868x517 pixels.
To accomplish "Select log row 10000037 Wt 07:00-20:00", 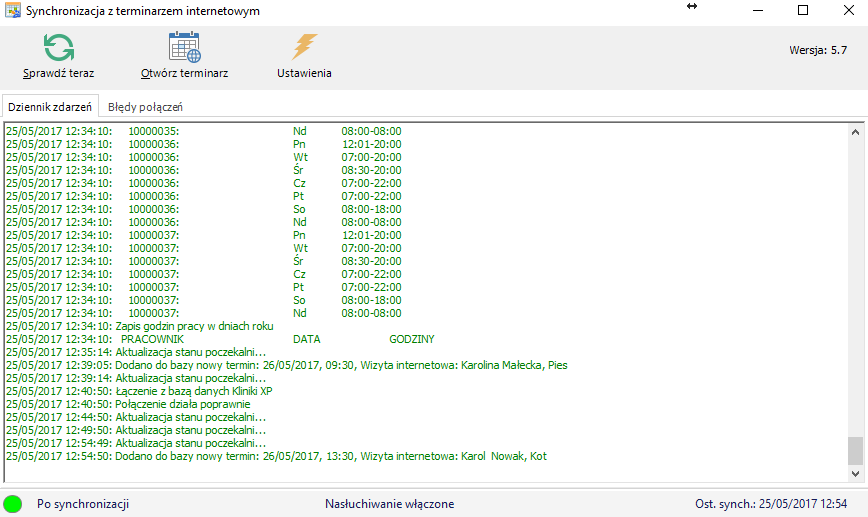I will (x=204, y=248).
